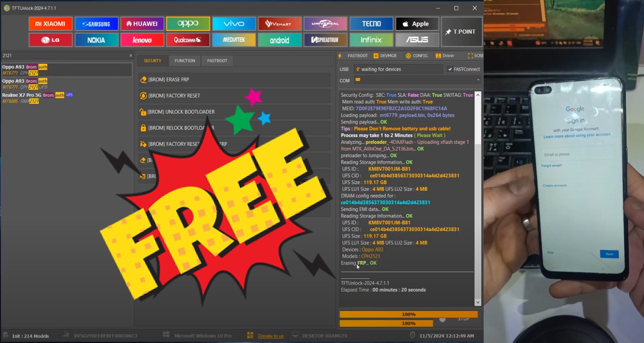Choose the LG brand button
This screenshot has height=343, width=644.
point(50,40)
